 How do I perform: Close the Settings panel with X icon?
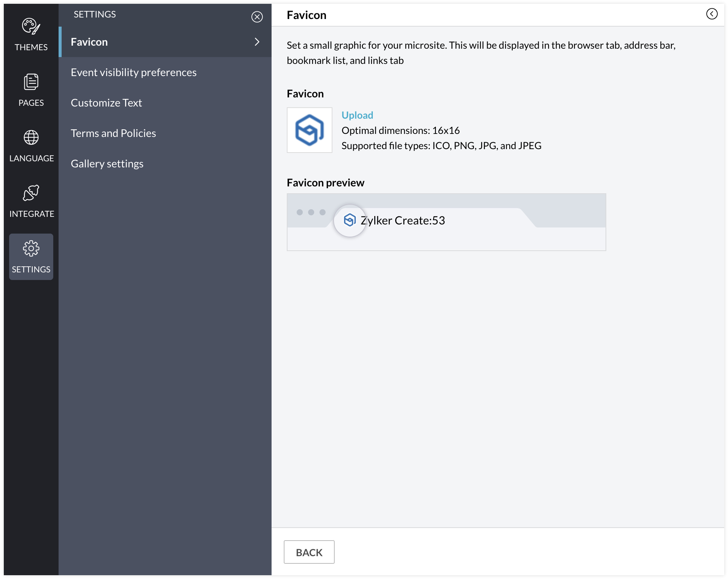coord(257,17)
